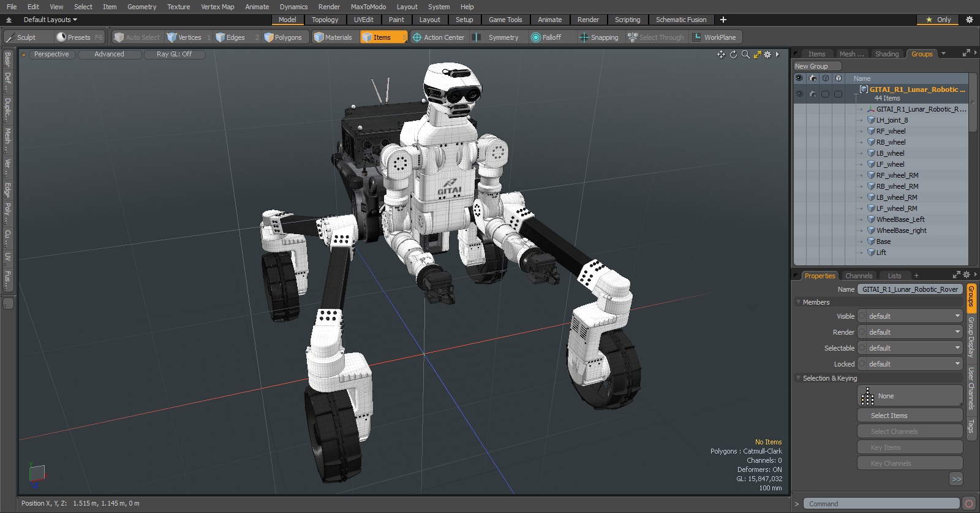The height and width of the screenshot is (513, 980).
Task: Click the viewport rotate icon
Action: click(733, 55)
